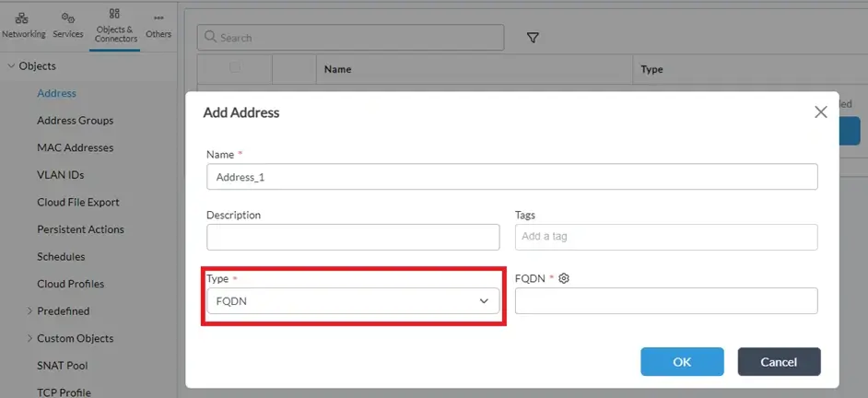This screenshot has width=868, height=398.
Task: Expand the Custom Objects tree node
Action: pyautogui.click(x=30, y=338)
